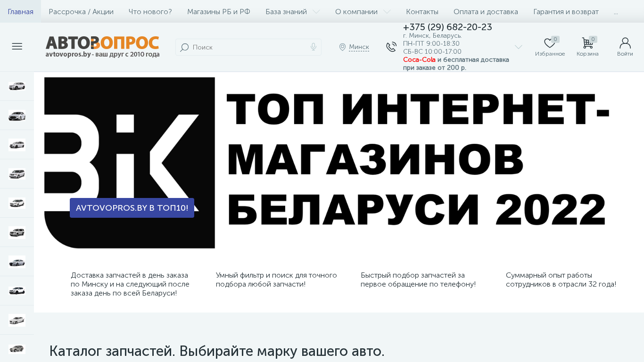Click the ПН-ПТ 9:00-18:30 working hours
Screen dimensions: 644x362
point(431,43)
